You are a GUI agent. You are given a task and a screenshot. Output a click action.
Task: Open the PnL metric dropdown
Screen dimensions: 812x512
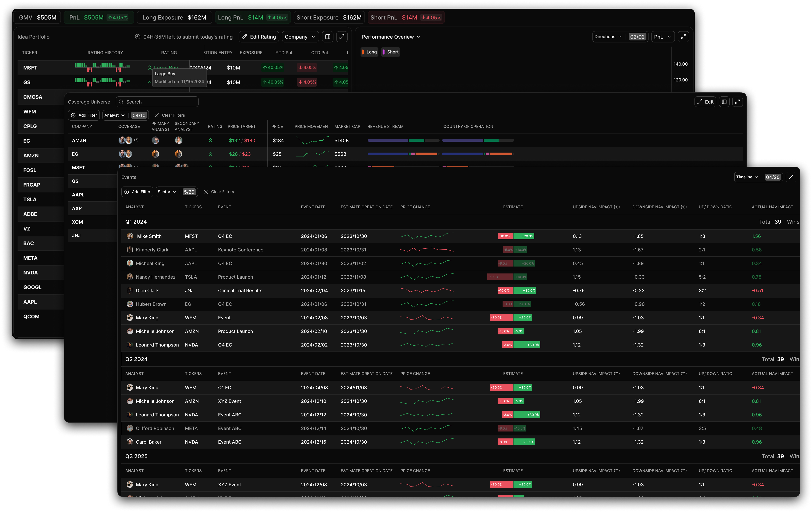[662, 37]
